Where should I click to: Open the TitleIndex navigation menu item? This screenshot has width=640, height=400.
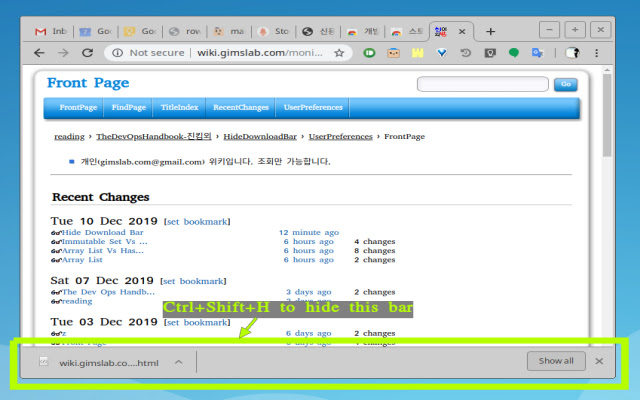(x=179, y=107)
